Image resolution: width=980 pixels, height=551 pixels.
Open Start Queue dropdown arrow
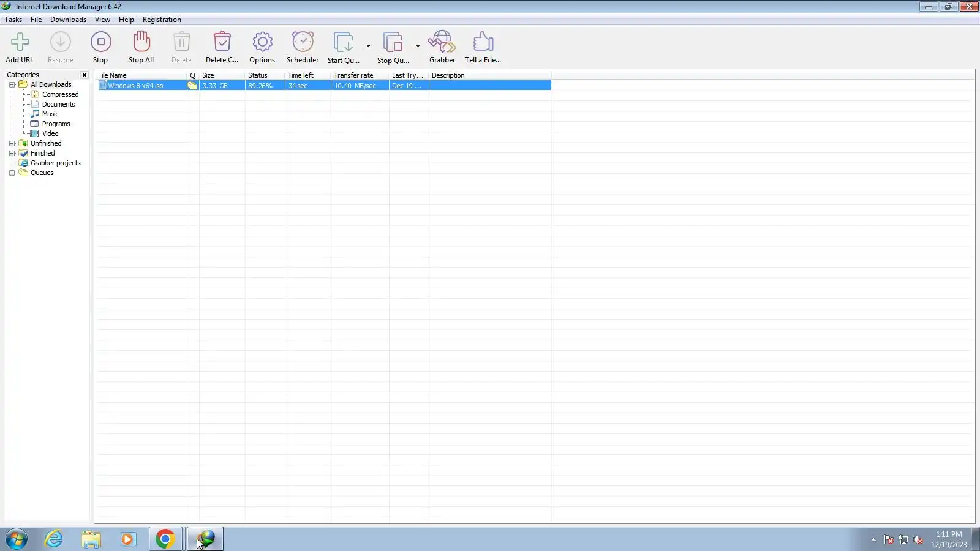368,46
